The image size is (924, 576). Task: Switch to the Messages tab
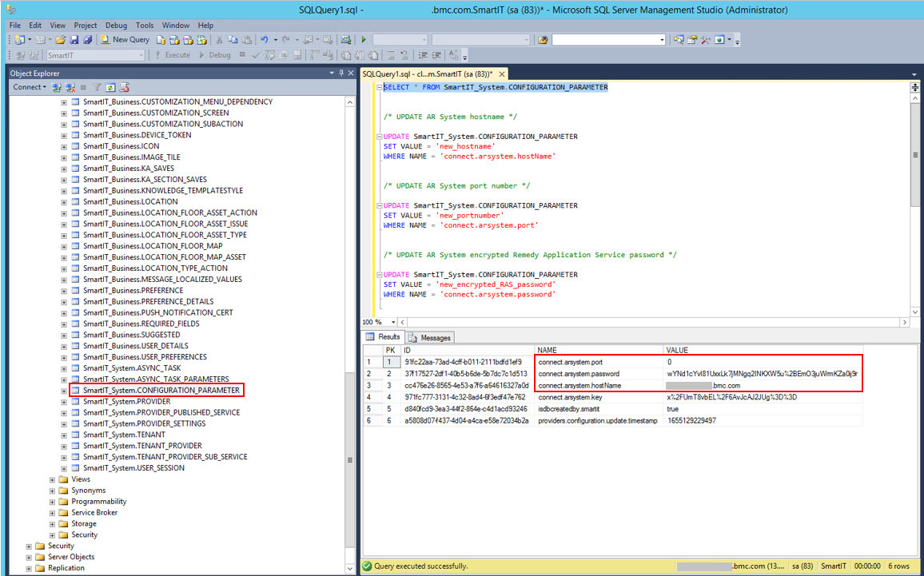430,337
